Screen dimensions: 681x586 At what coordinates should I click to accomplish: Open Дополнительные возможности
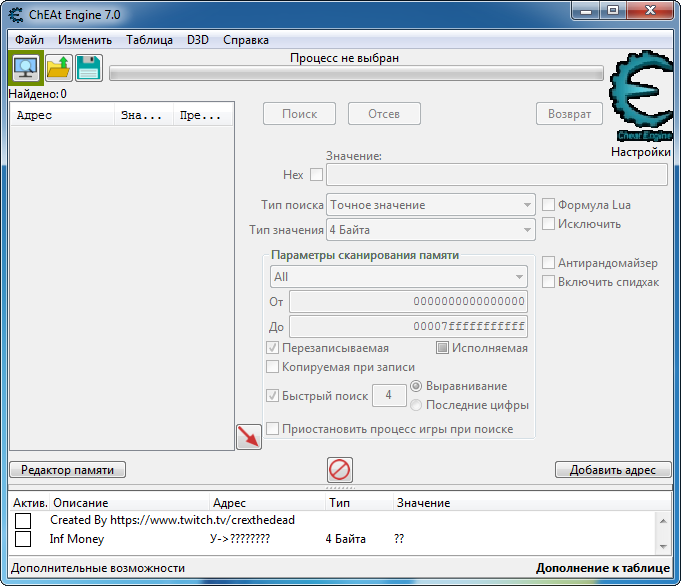pyautogui.click(x=98, y=568)
